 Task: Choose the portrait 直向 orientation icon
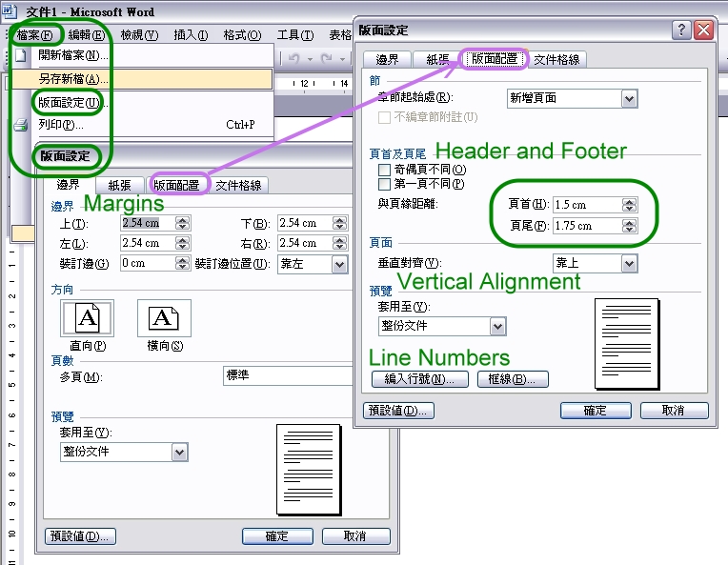[88, 318]
